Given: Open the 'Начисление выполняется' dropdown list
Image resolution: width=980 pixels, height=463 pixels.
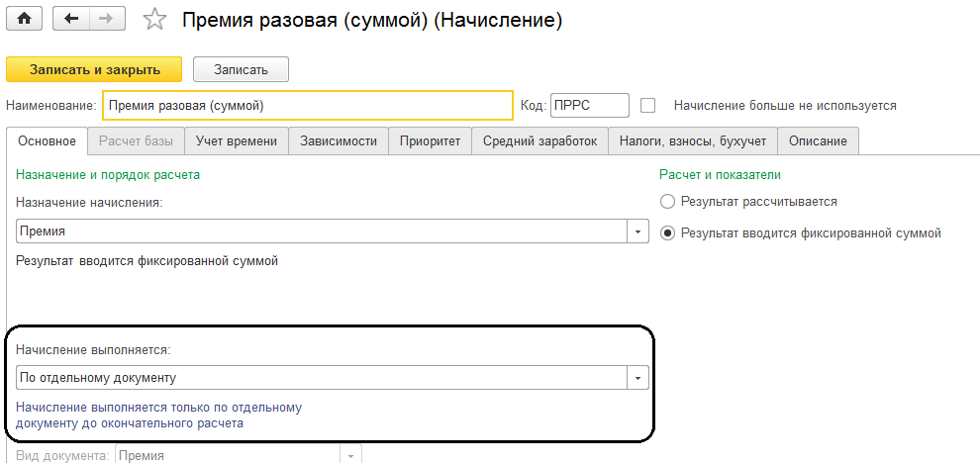Looking at the screenshot, I should [x=638, y=377].
